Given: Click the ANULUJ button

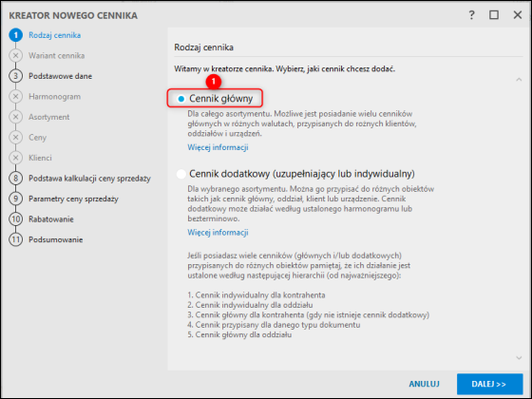Looking at the screenshot, I should pyautogui.click(x=424, y=384).
